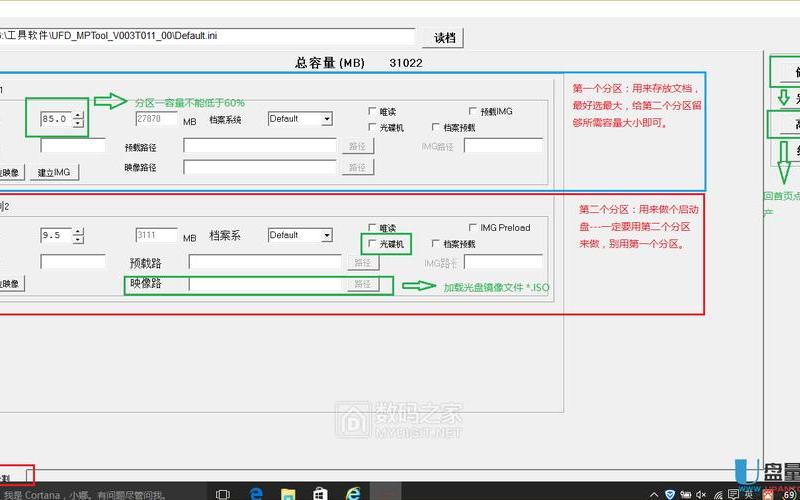Viewport: 800px width, 500px height.
Task: Click the 9.5 percentage value field
Action: click(x=57, y=235)
